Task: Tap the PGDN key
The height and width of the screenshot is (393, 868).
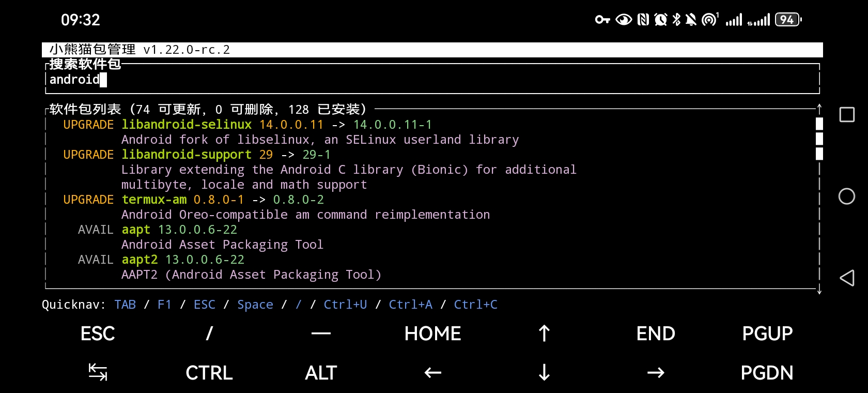Action: [767, 373]
